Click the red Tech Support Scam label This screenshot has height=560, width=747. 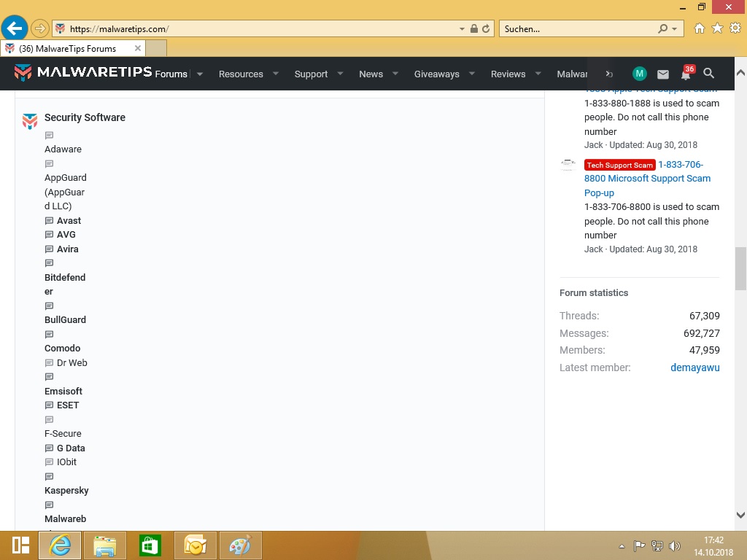(x=620, y=165)
